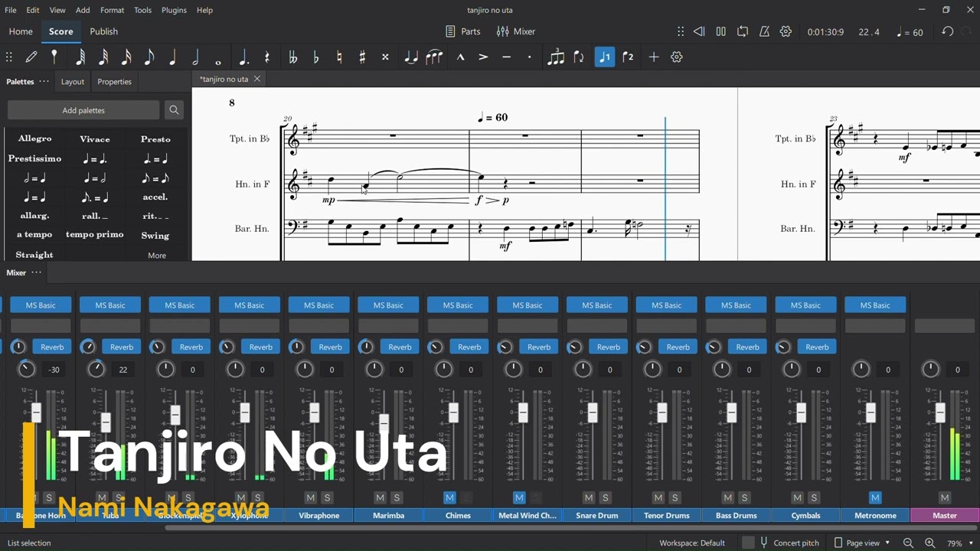The height and width of the screenshot is (551, 980).
Task: Add a tie to the note
Action: point(411,57)
